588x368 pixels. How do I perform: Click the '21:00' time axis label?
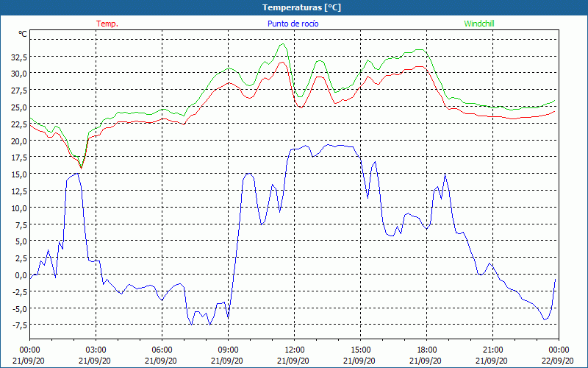492,350
